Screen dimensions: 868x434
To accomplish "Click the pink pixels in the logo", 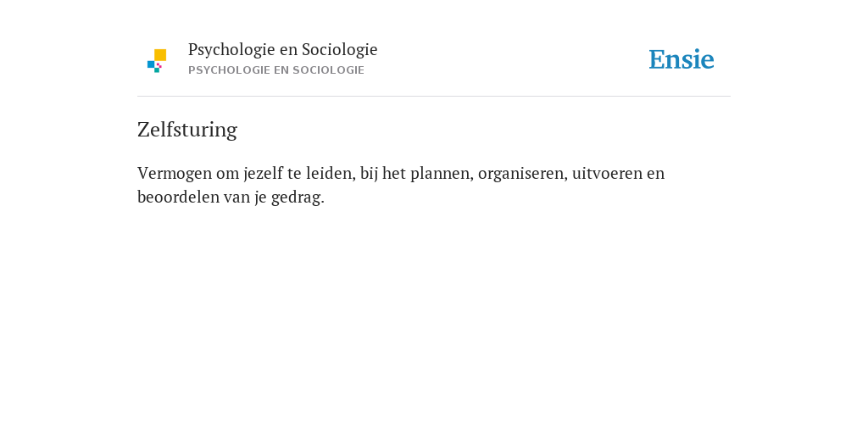I will tap(159, 65).
